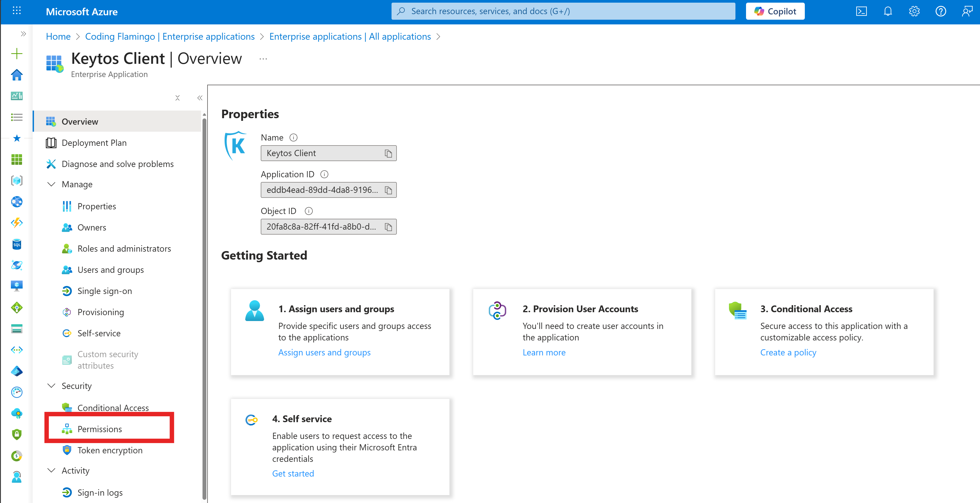This screenshot has height=503, width=980.
Task: Open Single sign-on from the Manage menu
Action: 104,291
